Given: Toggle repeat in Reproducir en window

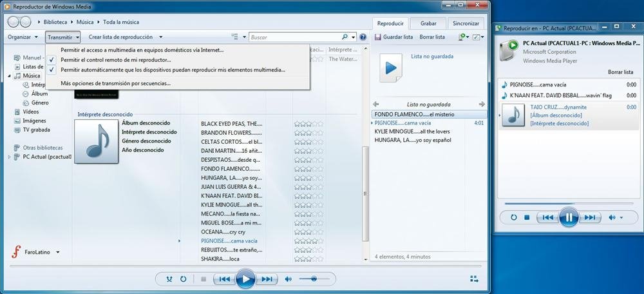Looking at the screenshot, I should 513,217.
